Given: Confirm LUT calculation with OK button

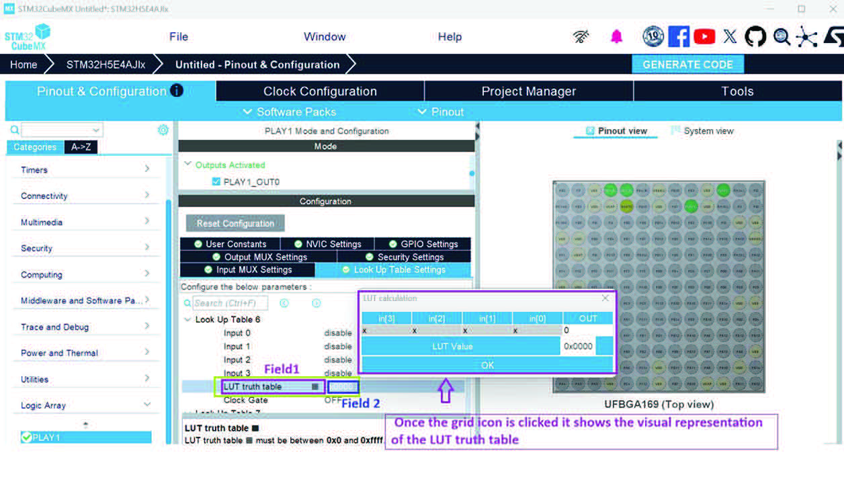Looking at the screenshot, I should pyautogui.click(x=487, y=365).
